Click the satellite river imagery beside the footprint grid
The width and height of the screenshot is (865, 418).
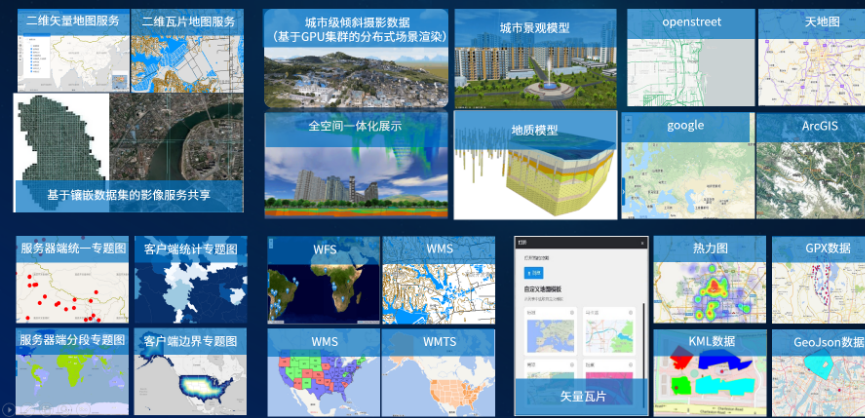[177, 138]
